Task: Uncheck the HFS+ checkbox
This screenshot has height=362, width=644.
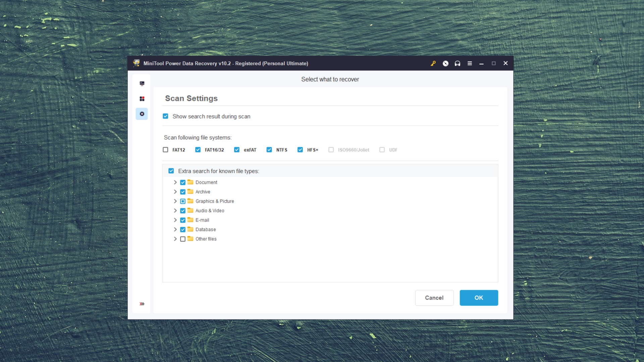Action: [300, 150]
